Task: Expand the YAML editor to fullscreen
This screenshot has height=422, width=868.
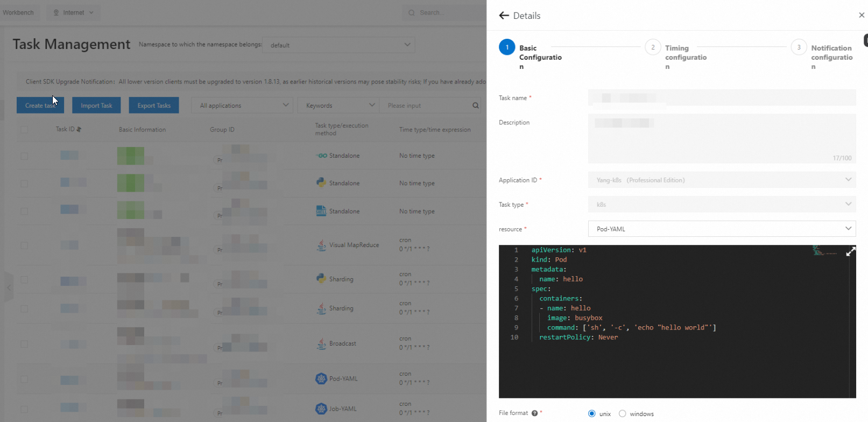Action: pos(851,251)
